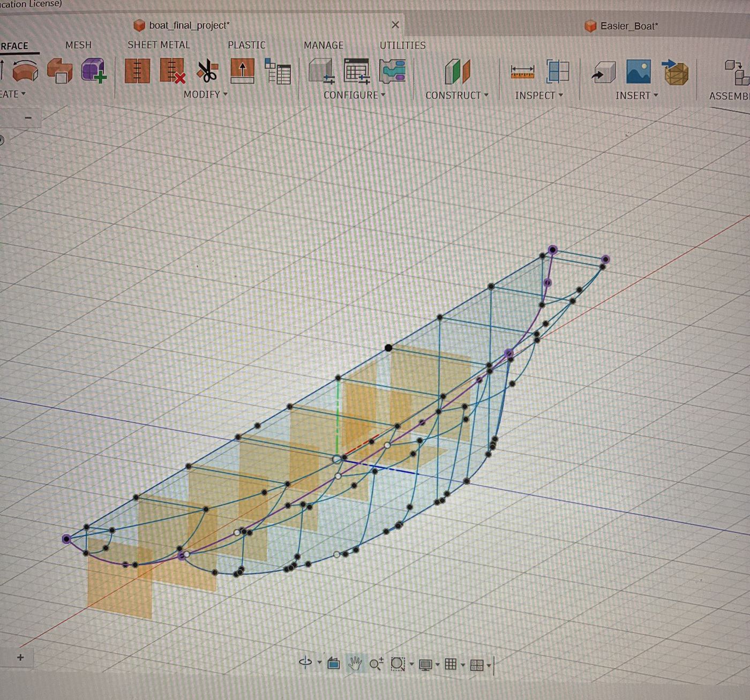Click the Zoom Window icon
The height and width of the screenshot is (700, 750).
[397, 664]
